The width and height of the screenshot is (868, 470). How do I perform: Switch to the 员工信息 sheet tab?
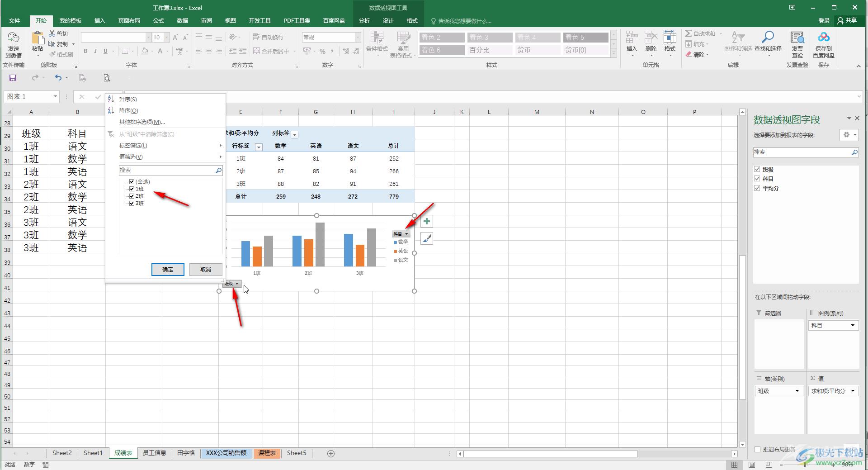[x=154, y=453]
